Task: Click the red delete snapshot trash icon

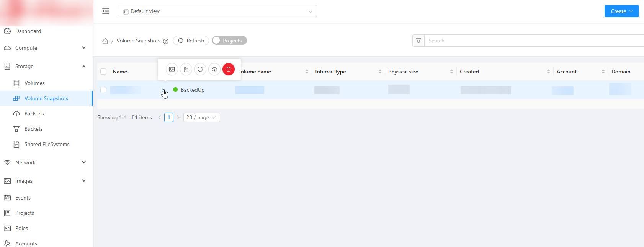Action: (229, 69)
